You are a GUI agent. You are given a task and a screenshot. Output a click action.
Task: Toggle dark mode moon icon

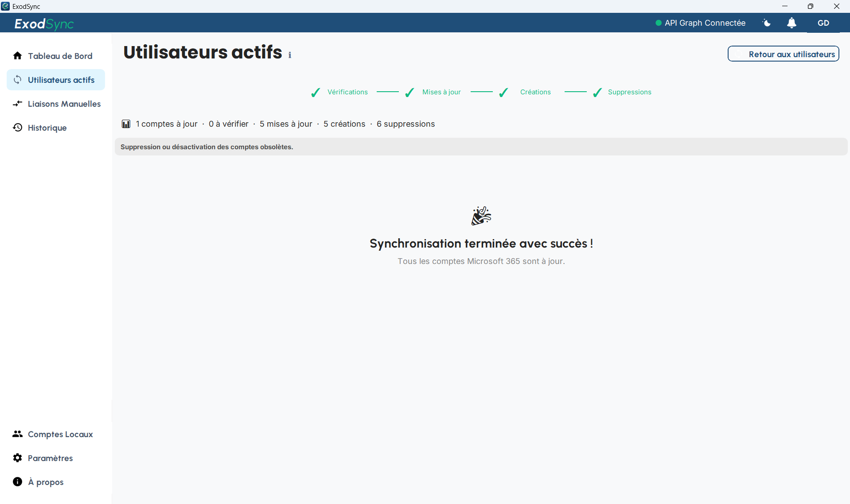point(767,23)
